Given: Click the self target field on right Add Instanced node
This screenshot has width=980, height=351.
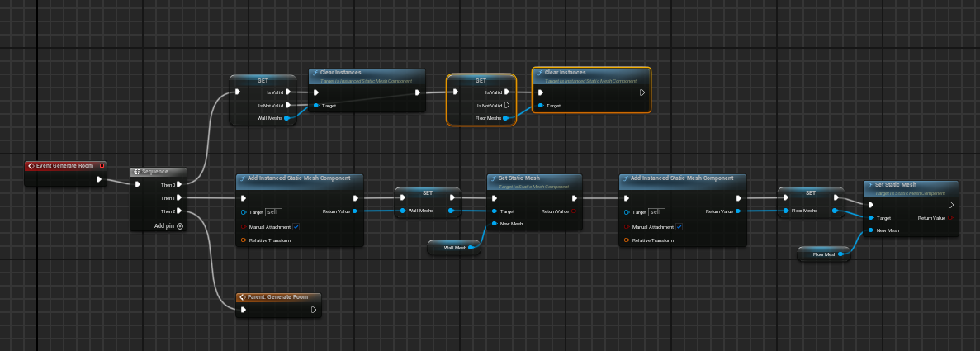Looking at the screenshot, I should (x=656, y=211).
